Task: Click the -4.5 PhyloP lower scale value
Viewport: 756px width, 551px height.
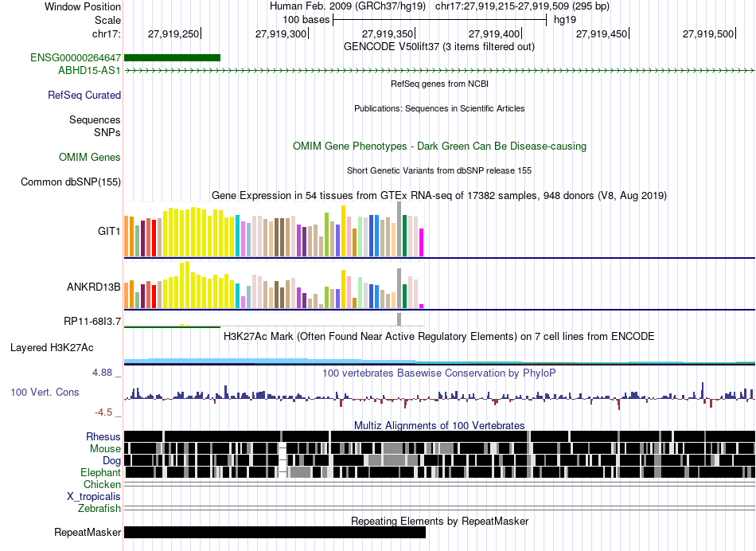Action: pyautogui.click(x=103, y=412)
